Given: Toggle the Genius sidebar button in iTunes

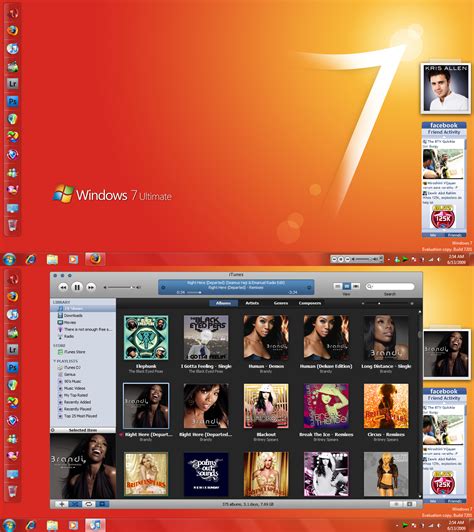Looking at the screenshot, I should (409, 504).
